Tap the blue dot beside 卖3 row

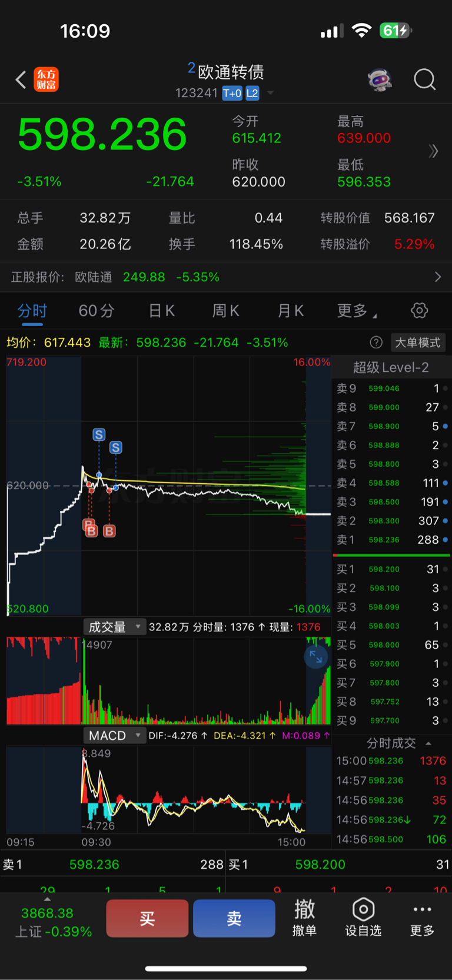[x=446, y=502]
